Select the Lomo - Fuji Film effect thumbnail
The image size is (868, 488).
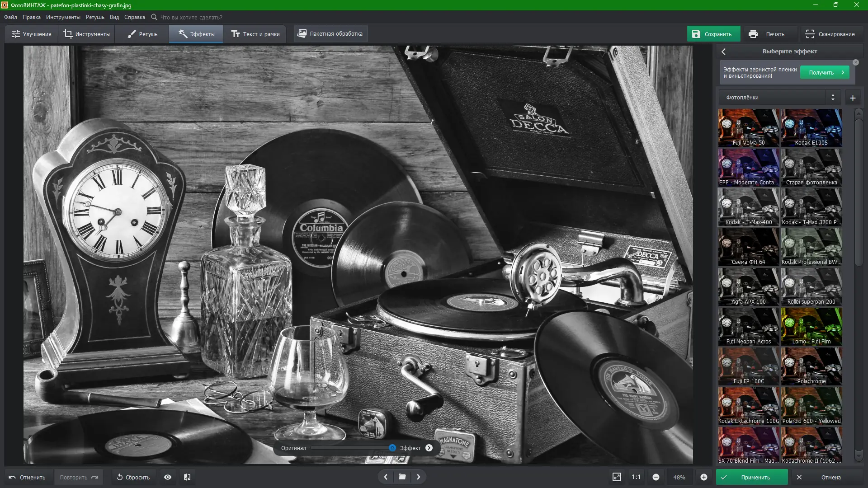811,327
